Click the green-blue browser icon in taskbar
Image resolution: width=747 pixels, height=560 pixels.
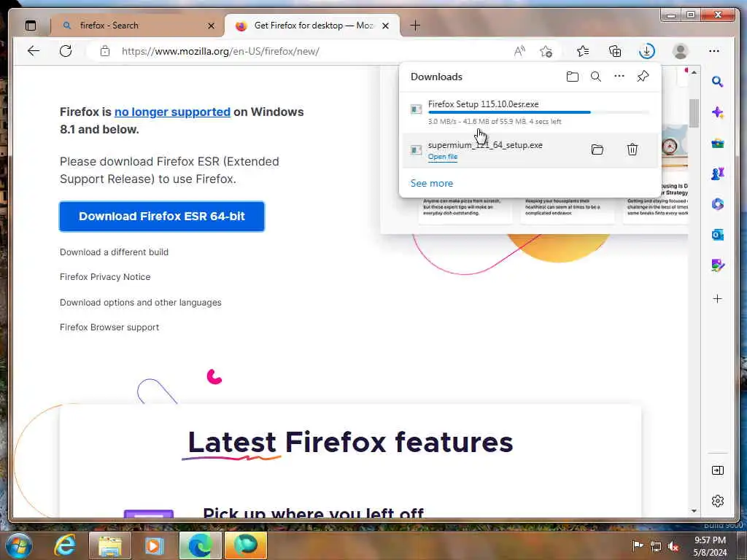tap(245, 545)
